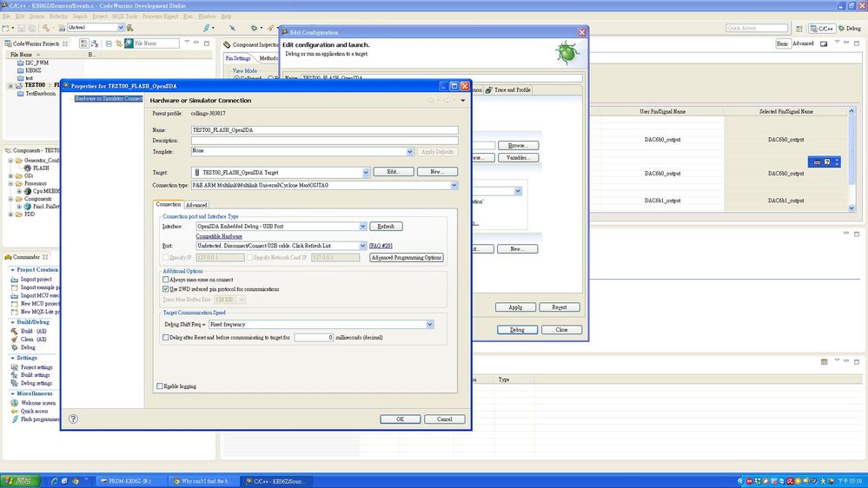Click Clean (All) in Commander panel
Screen dimensions: 868x488
[33, 340]
